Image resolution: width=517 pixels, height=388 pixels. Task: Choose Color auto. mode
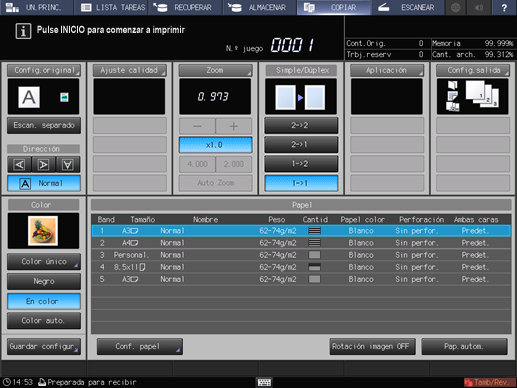44,320
